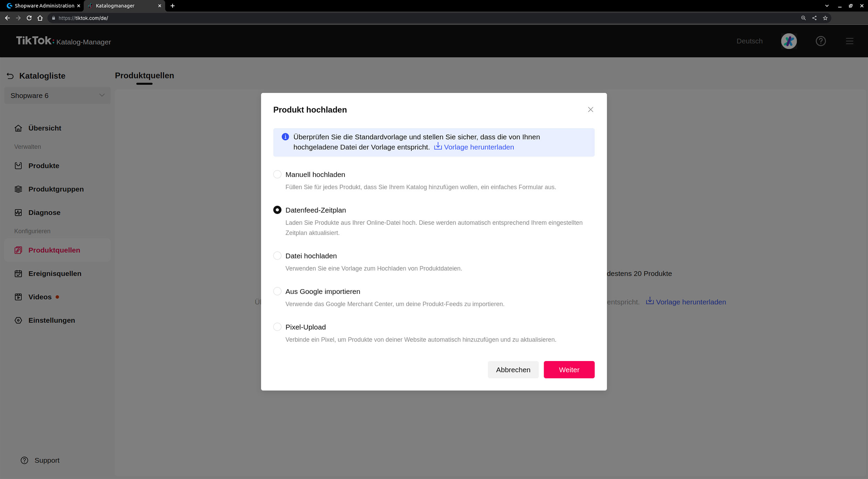Expand the Shopware 6 catalog dropdown
This screenshot has height=479, width=868.
[x=57, y=95]
